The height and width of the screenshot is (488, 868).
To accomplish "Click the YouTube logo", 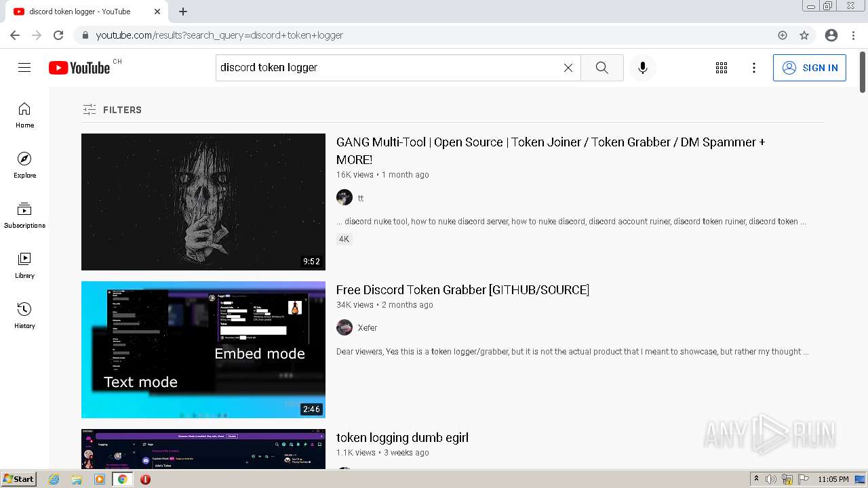I will click(79, 68).
